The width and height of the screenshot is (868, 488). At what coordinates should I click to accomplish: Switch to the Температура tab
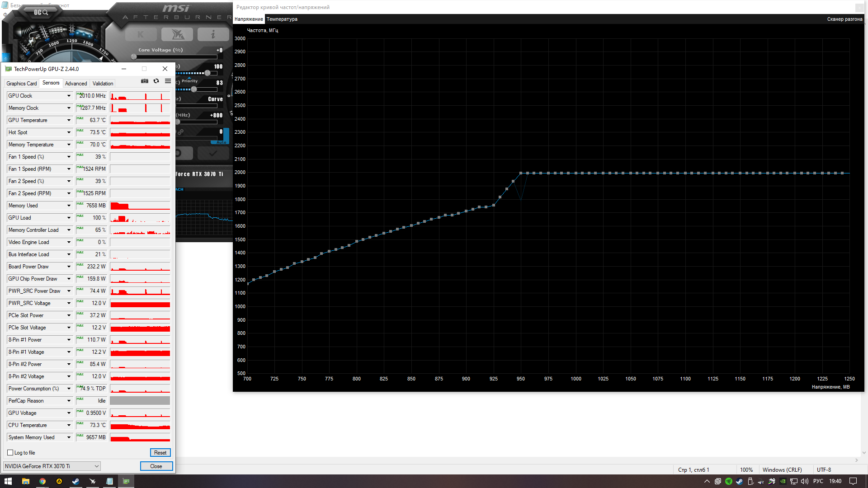[282, 19]
